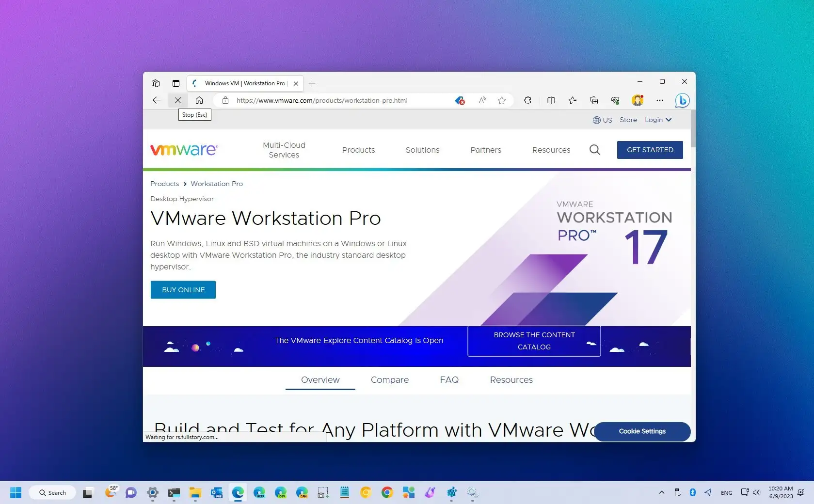Open Settings gear from taskbar
The height and width of the screenshot is (504, 814).
point(152,493)
